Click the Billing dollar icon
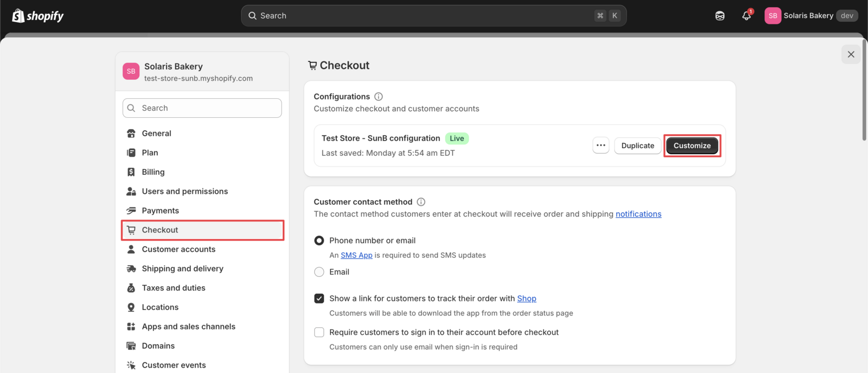The width and height of the screenshot is (868, 373). tap(131, 172)
